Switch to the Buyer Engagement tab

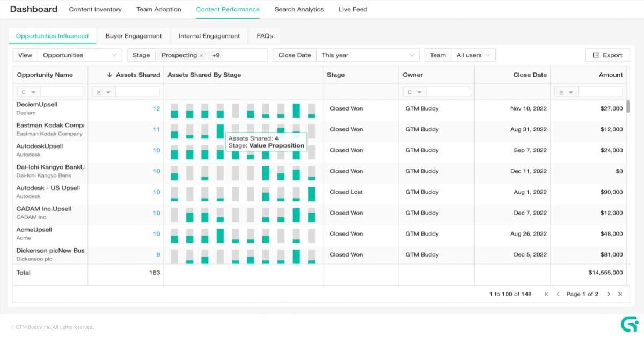134,36
